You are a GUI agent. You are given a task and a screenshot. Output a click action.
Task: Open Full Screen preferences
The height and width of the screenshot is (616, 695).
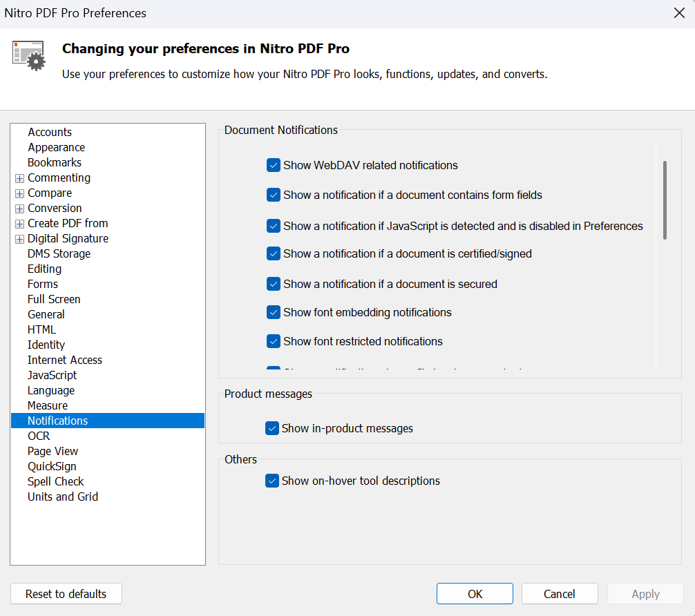pos(54,299)
